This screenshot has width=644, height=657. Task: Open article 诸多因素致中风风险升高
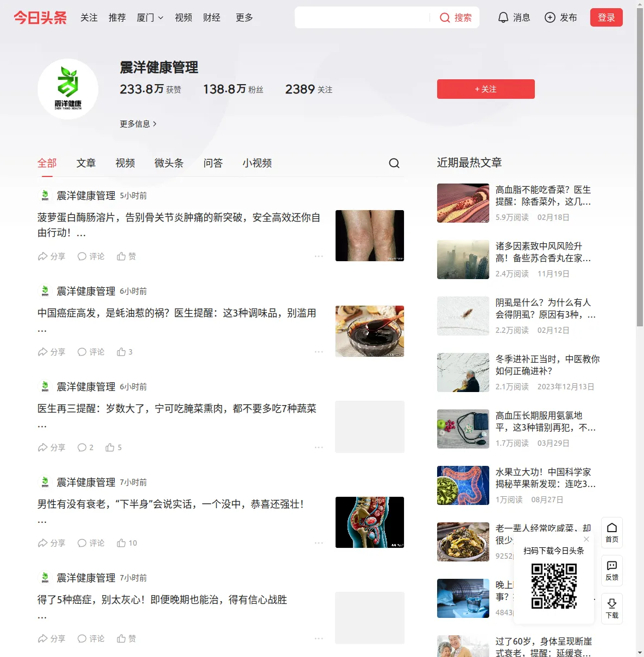coord(543,252)
